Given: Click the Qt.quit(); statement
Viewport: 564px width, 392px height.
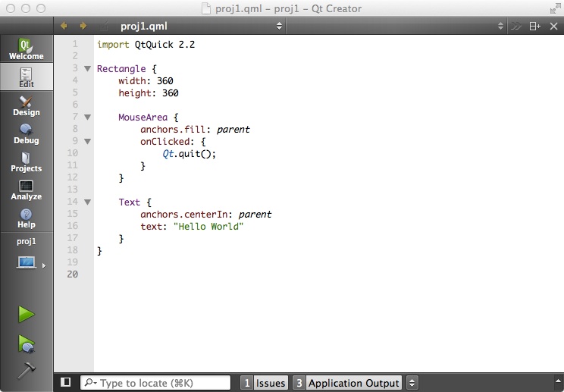Looking at the screenshot, I should tap(189, 154).
